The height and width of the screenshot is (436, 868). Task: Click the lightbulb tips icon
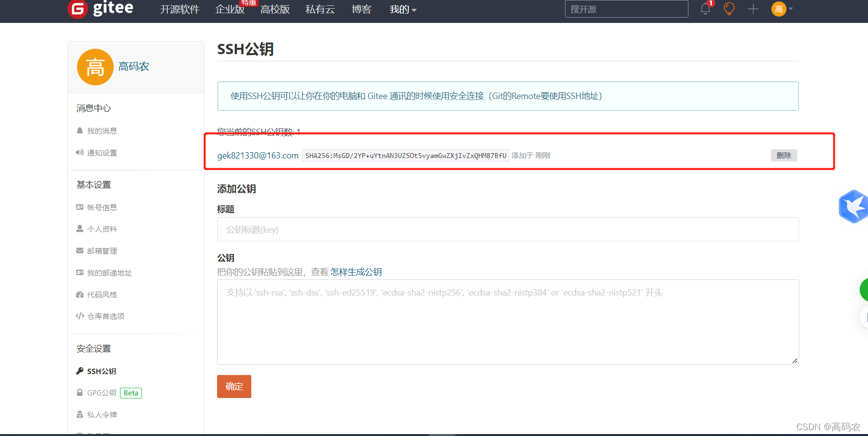tap(729, 9)
